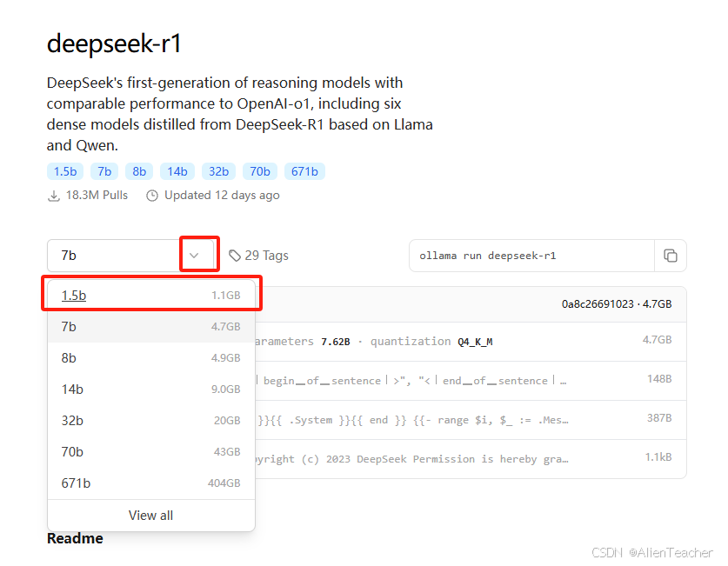The height and width of the screenshot is (566, 728).
Task: Click the ollama run deepseek-r1 command field
Action: (531, 256)
